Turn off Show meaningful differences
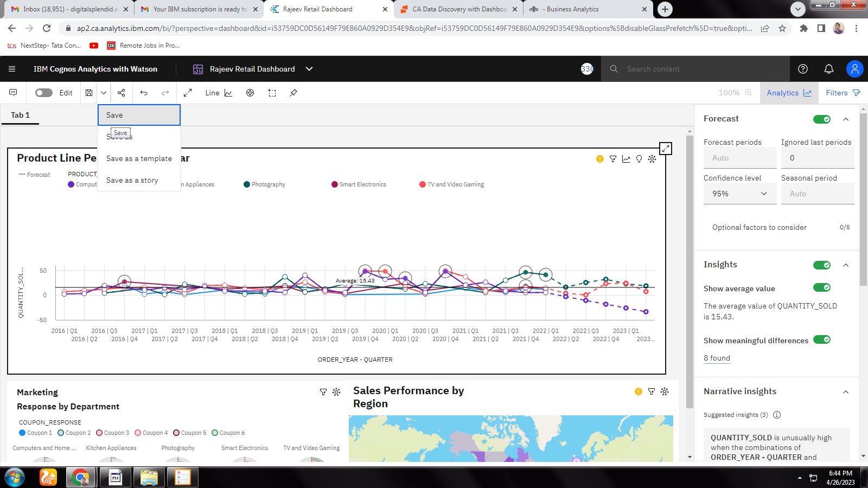This screenshot has height=488, width=868. coord(823,339)
